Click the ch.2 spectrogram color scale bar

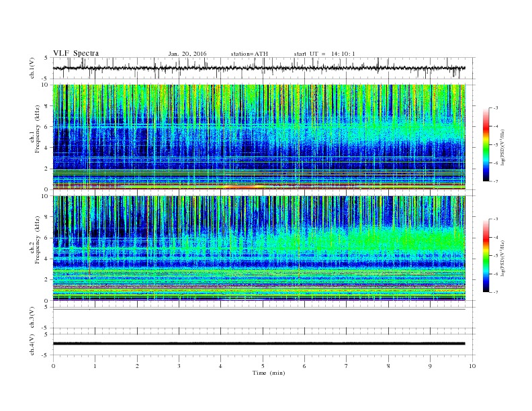(x=486, y=255)
